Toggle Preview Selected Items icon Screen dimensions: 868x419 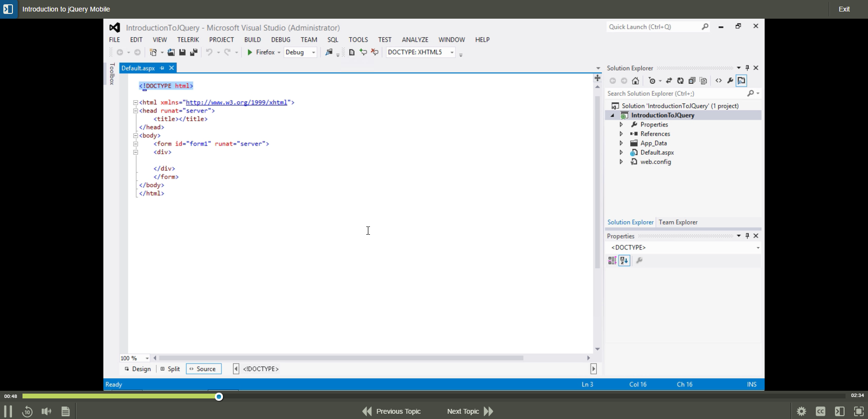[742, 81]
